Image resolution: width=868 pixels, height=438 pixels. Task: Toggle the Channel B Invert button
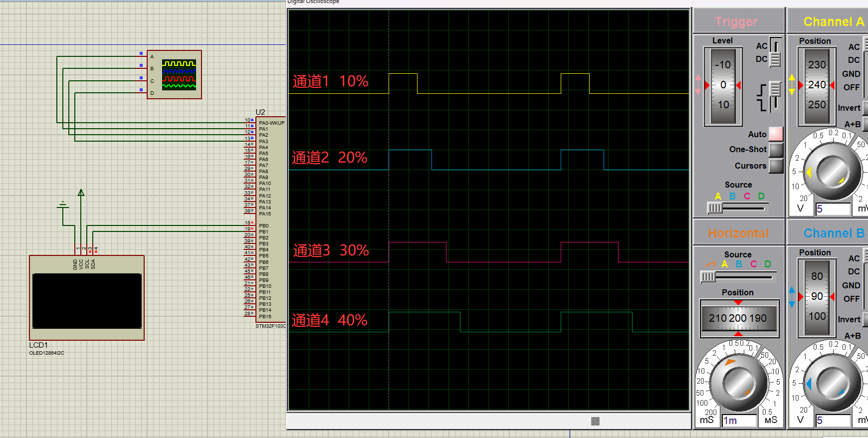866,319
